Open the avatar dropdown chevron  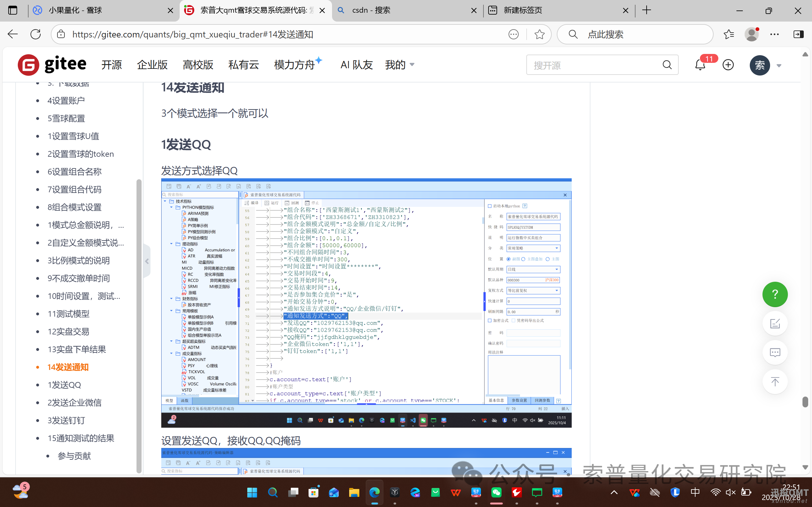coord(779,65)
